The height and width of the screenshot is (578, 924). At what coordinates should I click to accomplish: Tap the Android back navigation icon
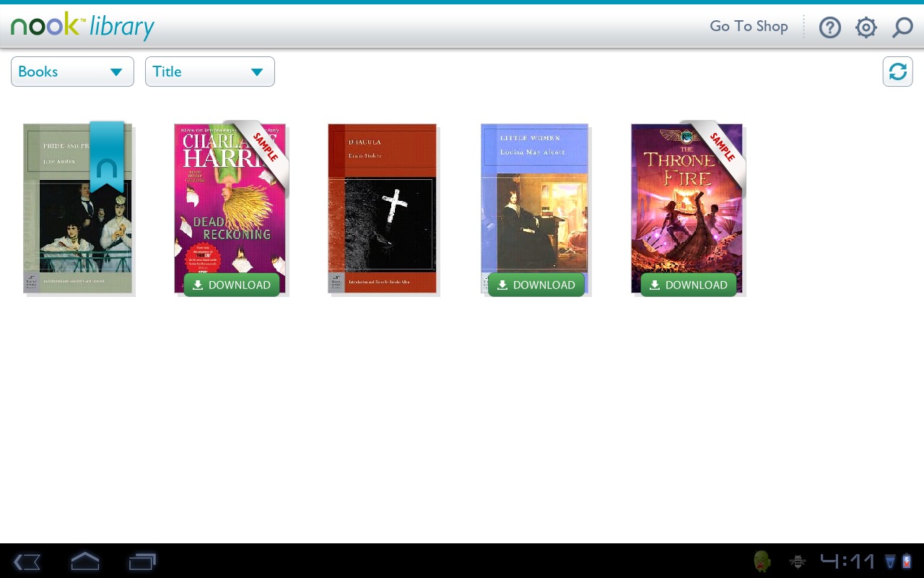tap(27, 561)
